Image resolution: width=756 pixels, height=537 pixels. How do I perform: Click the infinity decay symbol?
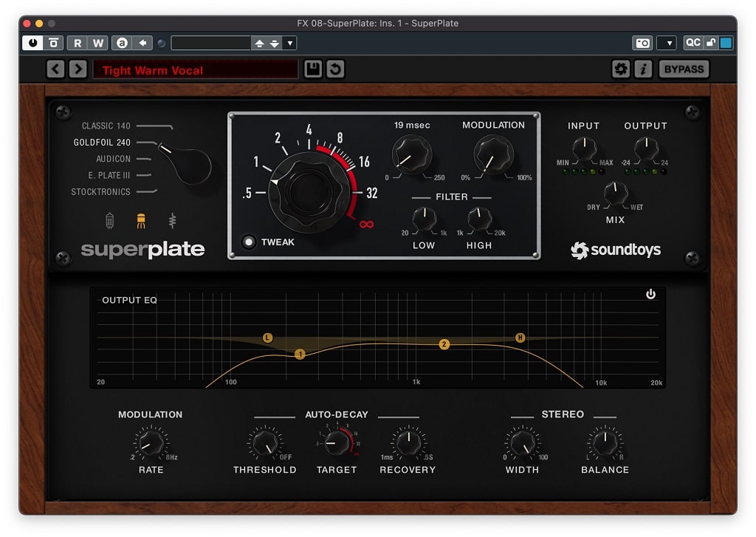point(366,225)
